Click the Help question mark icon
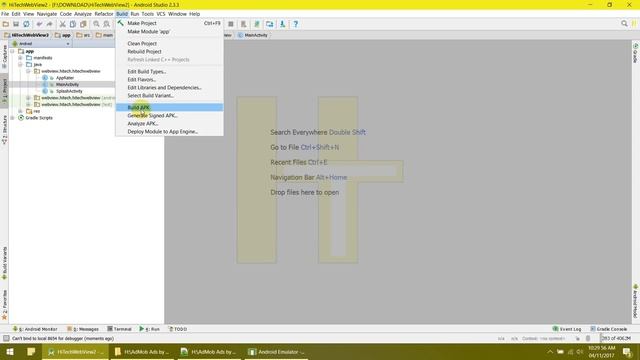The height and width of the screenshot is (360, 640). tap(296, 24)
